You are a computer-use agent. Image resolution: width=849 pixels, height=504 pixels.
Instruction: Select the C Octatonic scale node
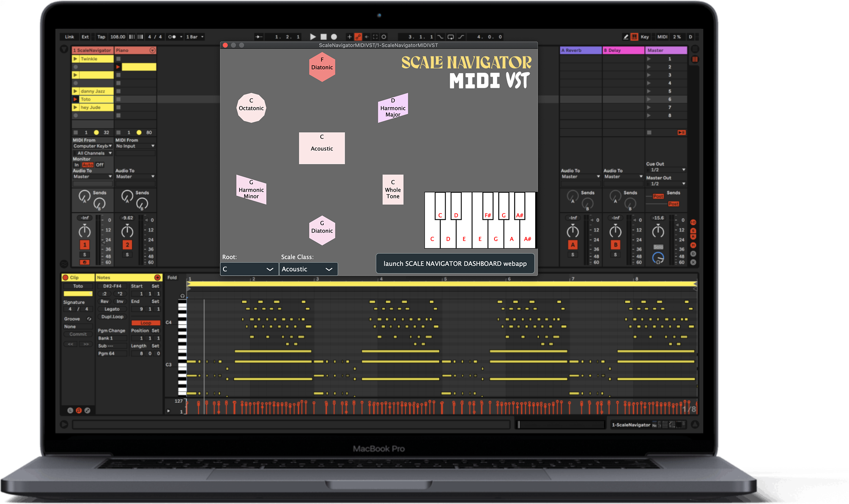point(251,108)
